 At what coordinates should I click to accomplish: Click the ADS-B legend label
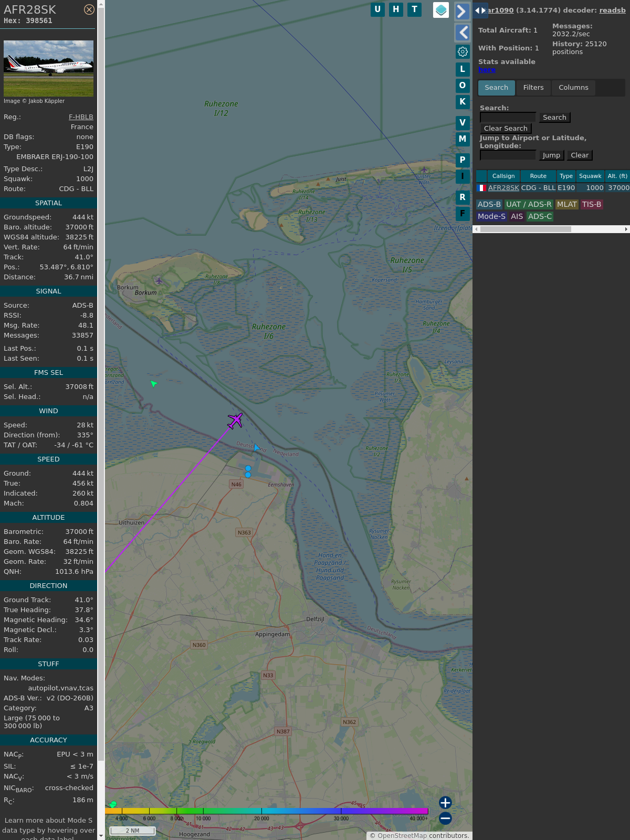coord(489,205)
